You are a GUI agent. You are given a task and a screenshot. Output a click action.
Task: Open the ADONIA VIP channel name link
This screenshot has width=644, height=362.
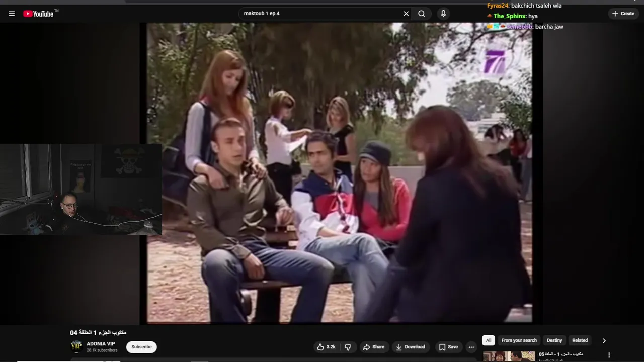(101, 344)
